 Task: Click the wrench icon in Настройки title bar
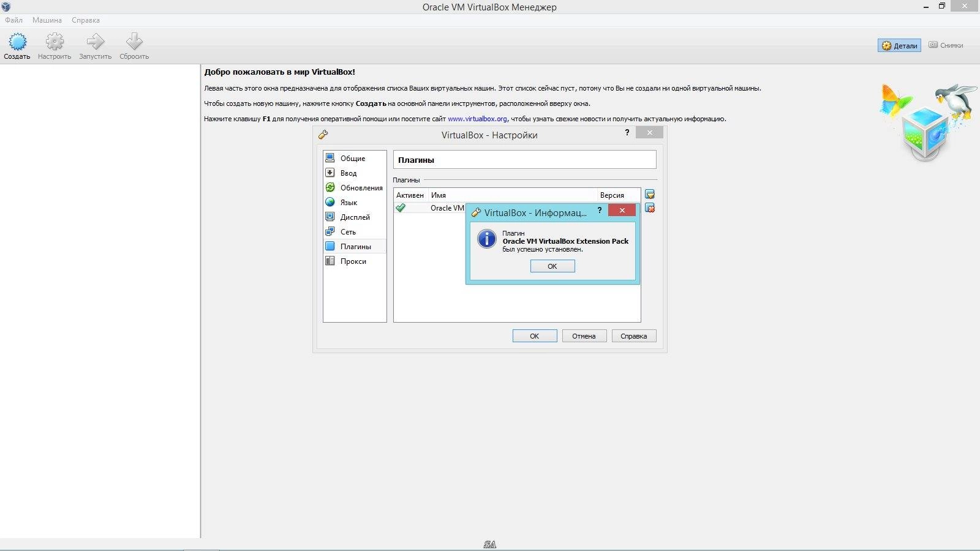click(323, 135)
